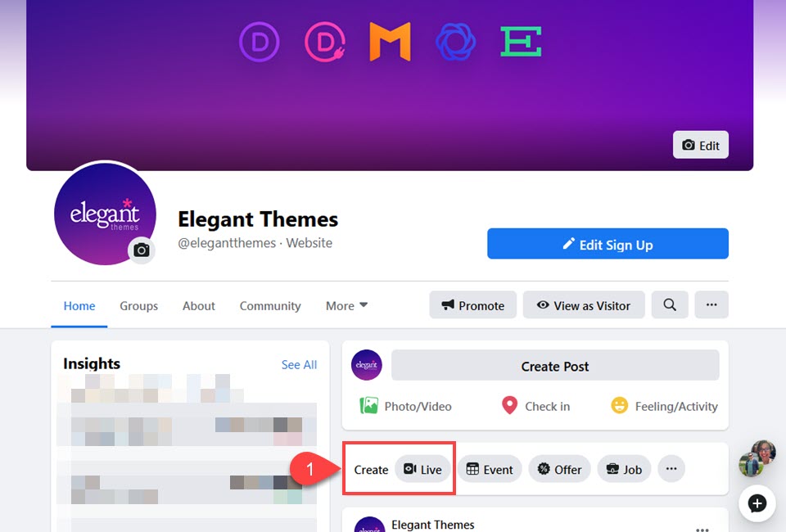Screen dimensions: 786x532
Task: Create a new Event
Action: coord(490,469)
